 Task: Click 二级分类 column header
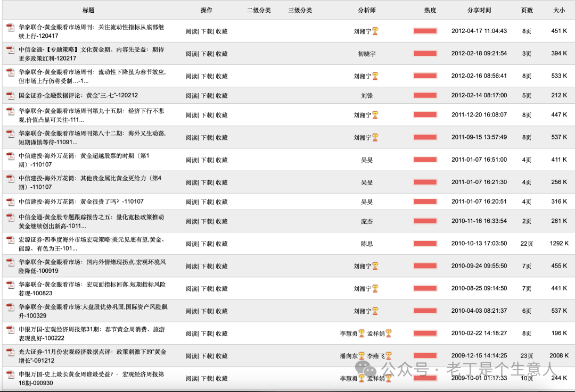259,10
